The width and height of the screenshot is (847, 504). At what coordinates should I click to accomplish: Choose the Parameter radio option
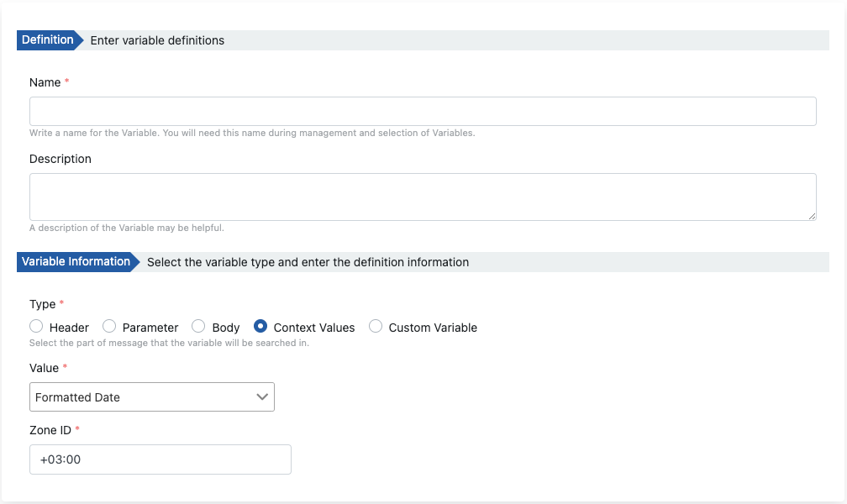pos(109,327)
